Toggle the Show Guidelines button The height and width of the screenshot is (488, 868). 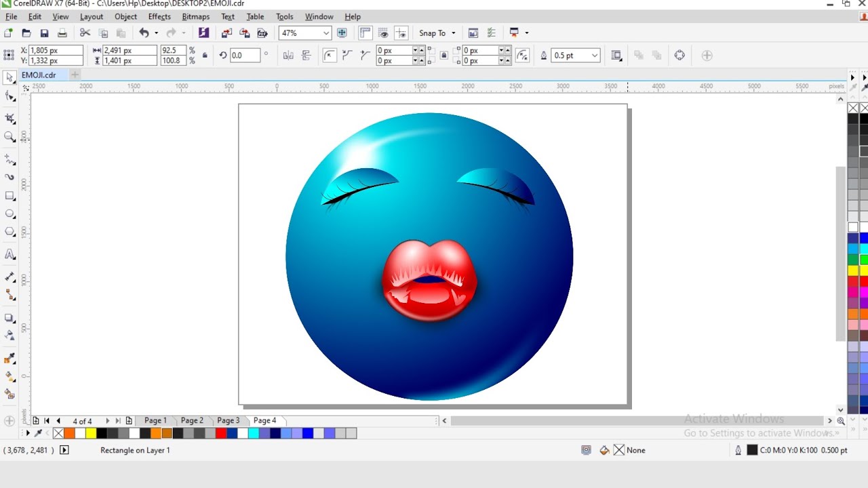point(401,33)
